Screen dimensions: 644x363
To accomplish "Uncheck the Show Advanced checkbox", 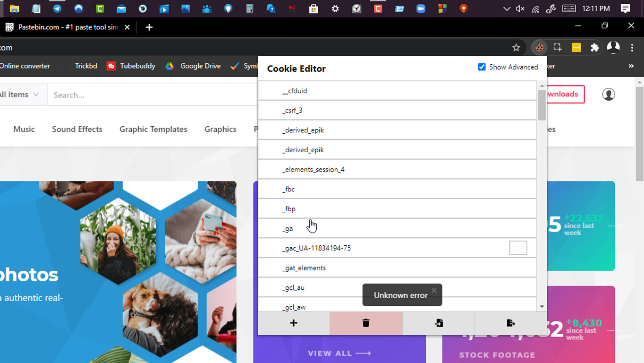I will (482, 67).
